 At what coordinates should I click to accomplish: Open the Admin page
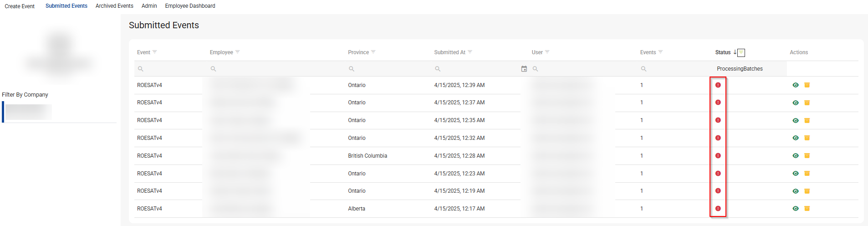149,6
